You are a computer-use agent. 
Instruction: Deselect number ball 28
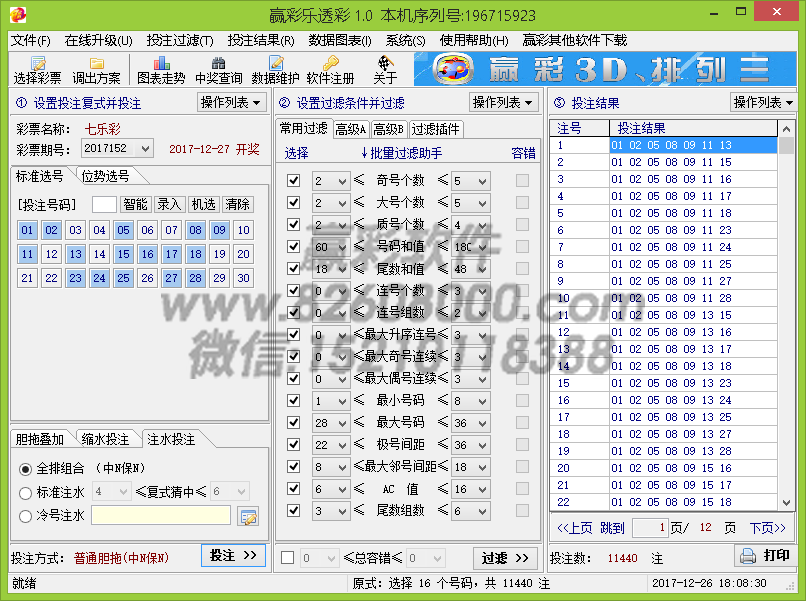tap(195, 278)
